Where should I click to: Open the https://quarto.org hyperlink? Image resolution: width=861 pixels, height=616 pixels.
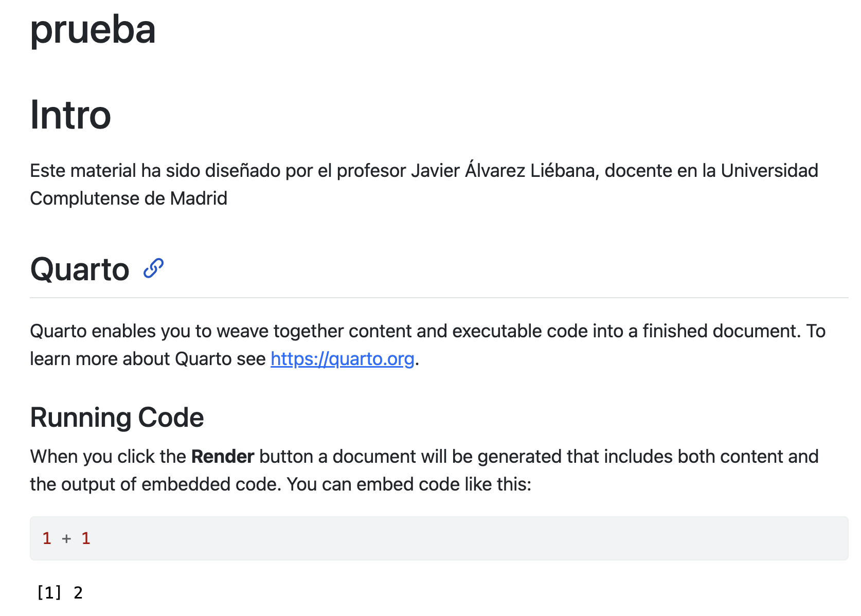pyautogui.click(x=342, y=359)
